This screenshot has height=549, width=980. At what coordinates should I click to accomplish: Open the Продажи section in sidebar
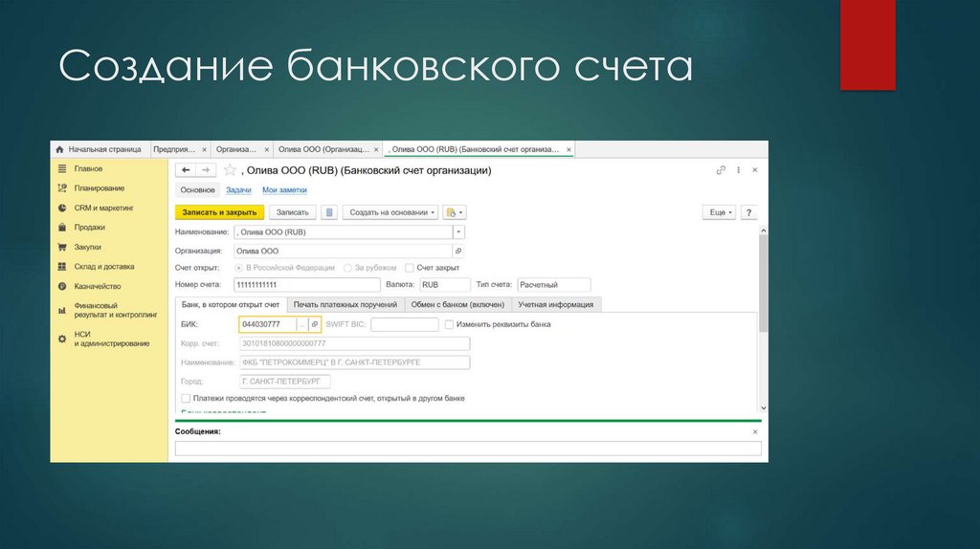pyautogui.click(x=89, y=228)
